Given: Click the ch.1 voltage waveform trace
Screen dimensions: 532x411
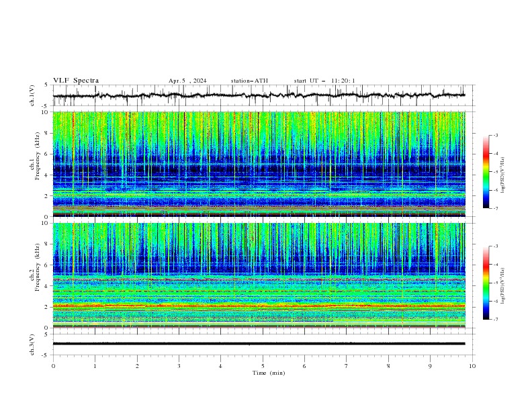Looking at the screenshot, I should point(259,95).
